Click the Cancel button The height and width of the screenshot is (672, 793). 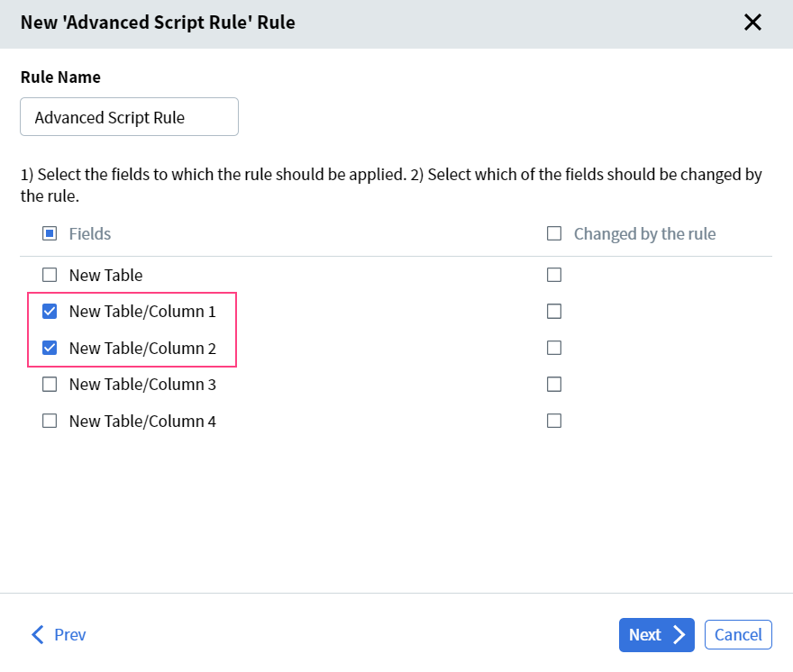pyautogui.click(x=738, y=634)
